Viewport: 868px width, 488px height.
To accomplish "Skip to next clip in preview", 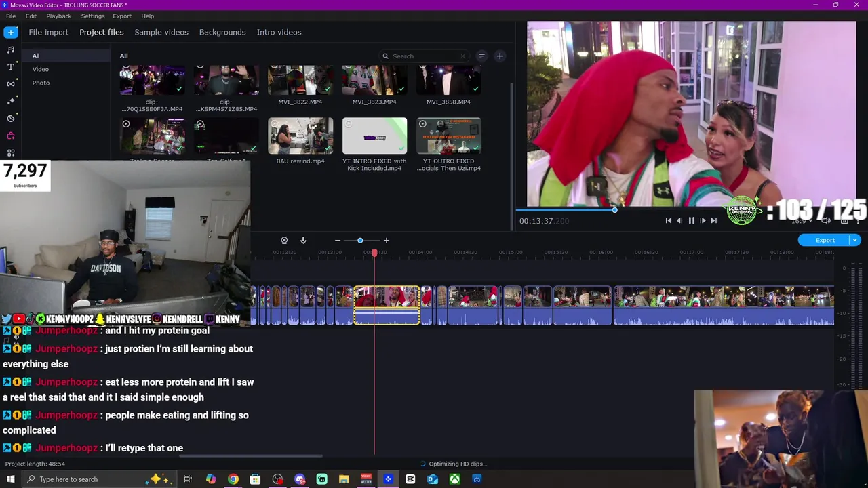I will click(x=713, y=220).
